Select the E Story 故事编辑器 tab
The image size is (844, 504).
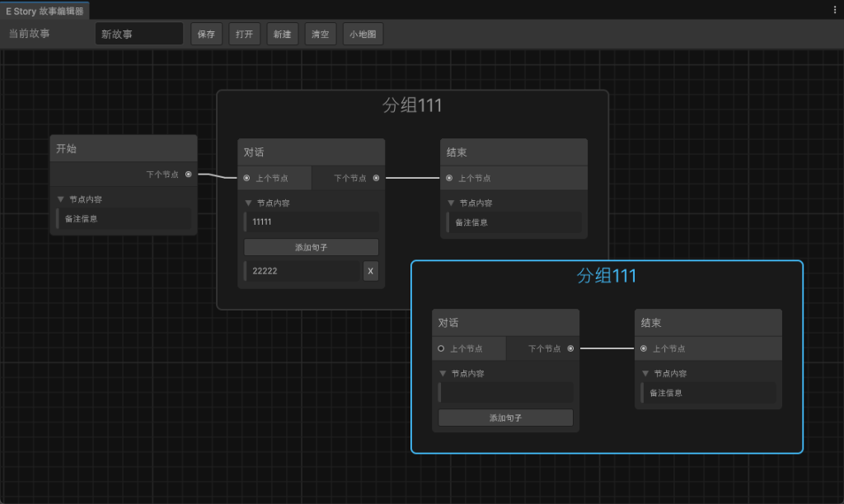[x=45, y=11]
